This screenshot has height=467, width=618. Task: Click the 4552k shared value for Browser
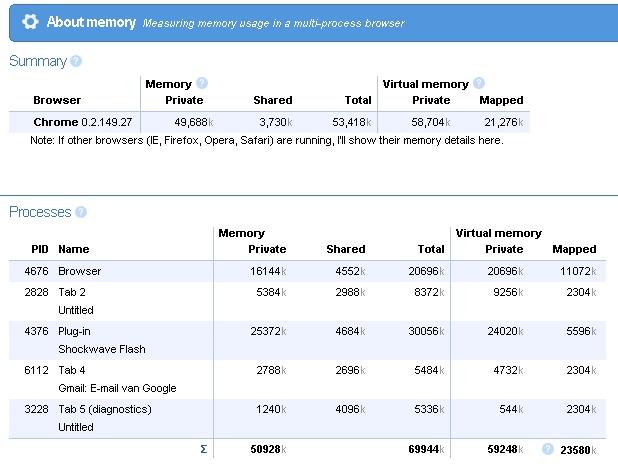coord(350,271)
